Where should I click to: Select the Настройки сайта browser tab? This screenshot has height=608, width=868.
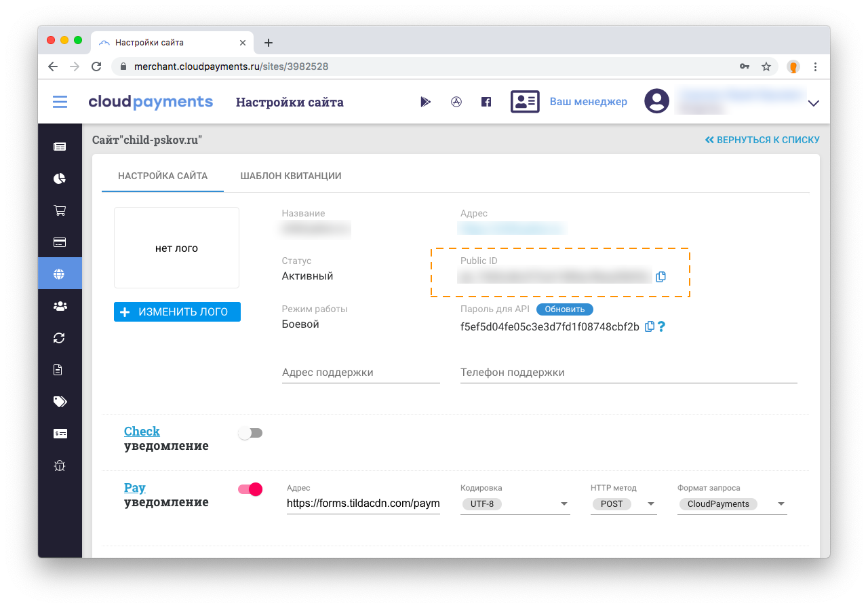[x=172, y=42]
